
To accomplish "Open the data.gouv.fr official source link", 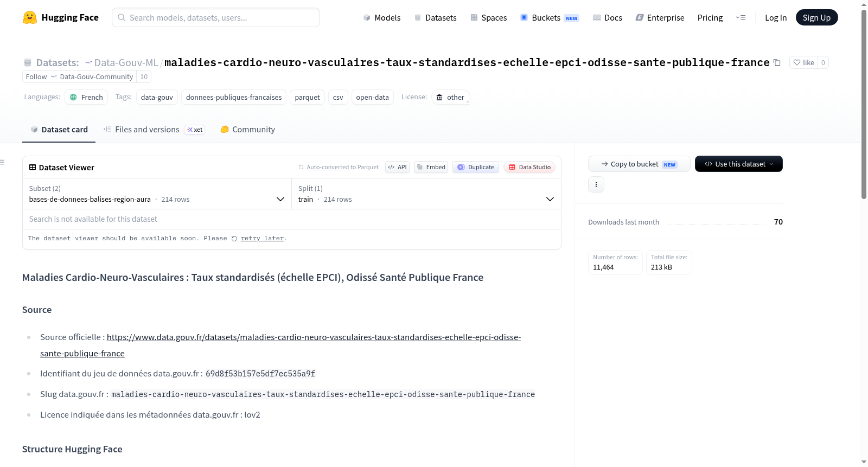I will click(x=280, y=345).
